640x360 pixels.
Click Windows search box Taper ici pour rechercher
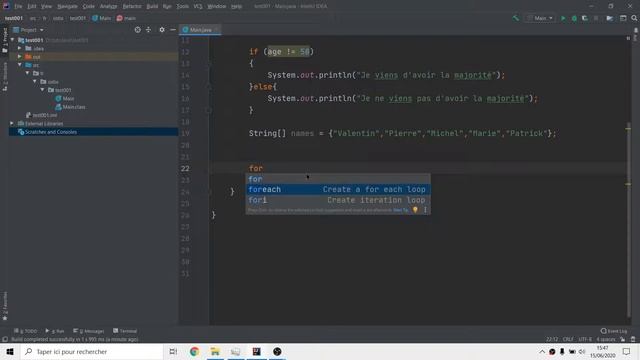[x=92, y=352]
